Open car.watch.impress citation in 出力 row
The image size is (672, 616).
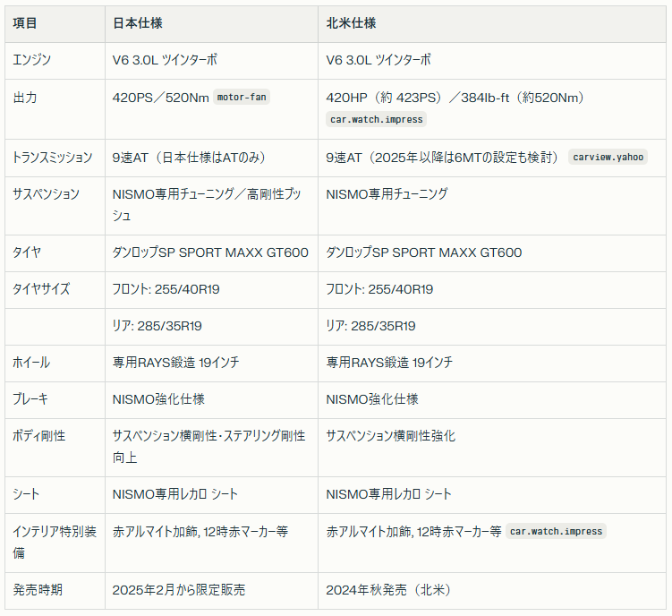click(x=377, y=119)
